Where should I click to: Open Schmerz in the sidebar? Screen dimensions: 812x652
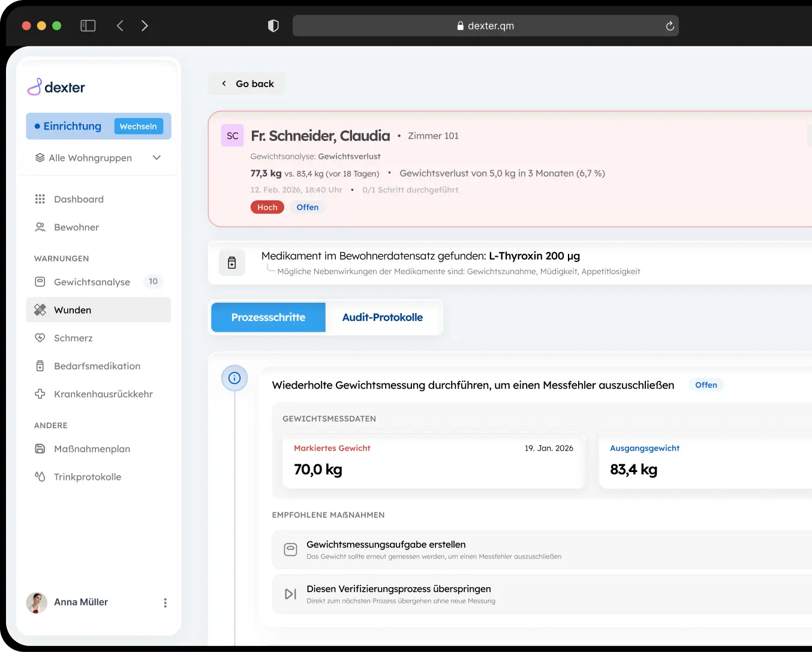click(98, 338)
